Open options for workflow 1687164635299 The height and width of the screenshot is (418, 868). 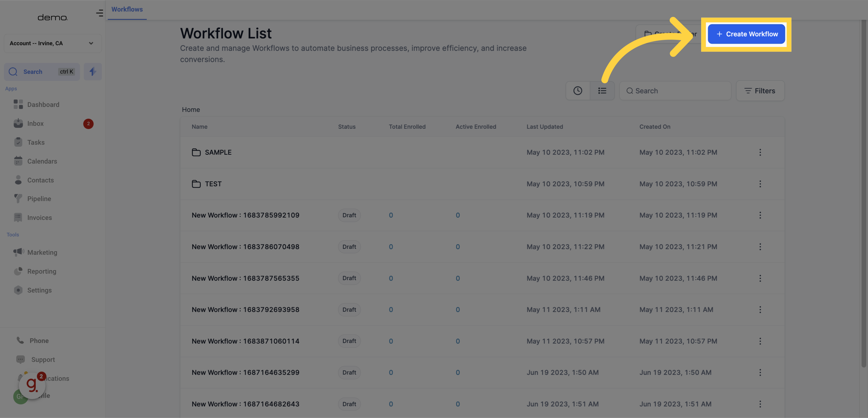click(760, 373)
